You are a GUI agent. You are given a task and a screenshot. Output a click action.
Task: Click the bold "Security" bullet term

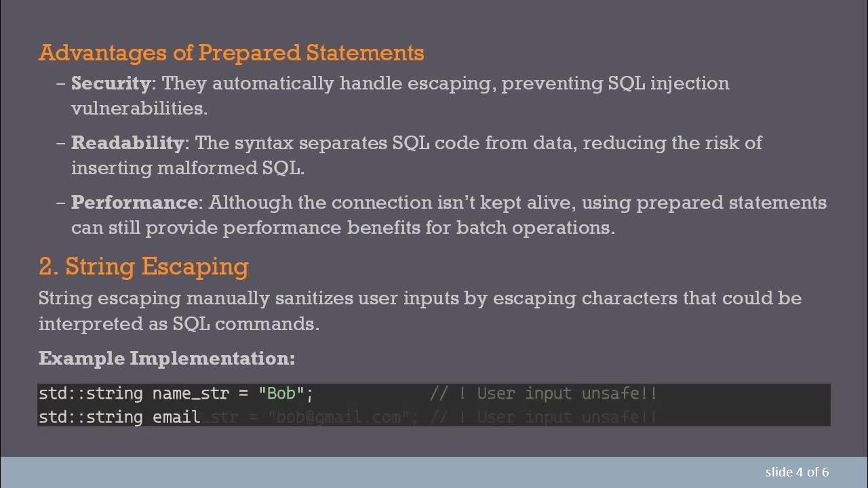[111, 83]
